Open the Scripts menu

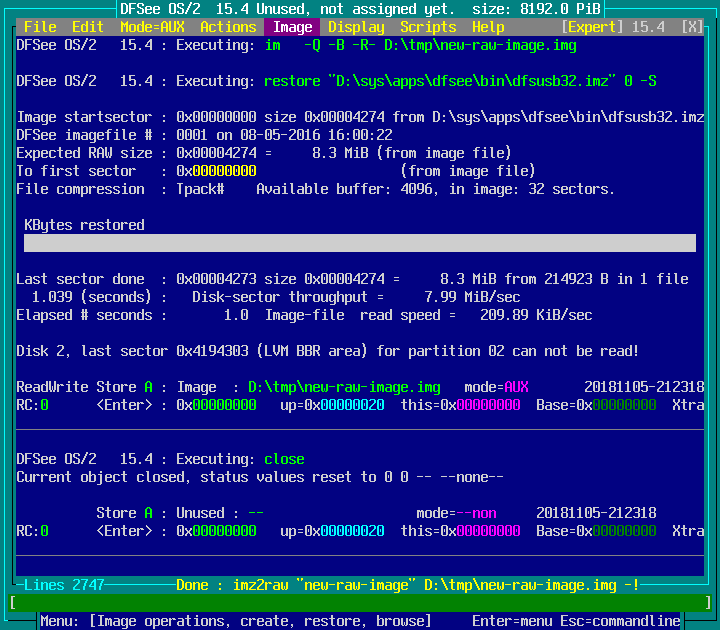coord(428,27)
